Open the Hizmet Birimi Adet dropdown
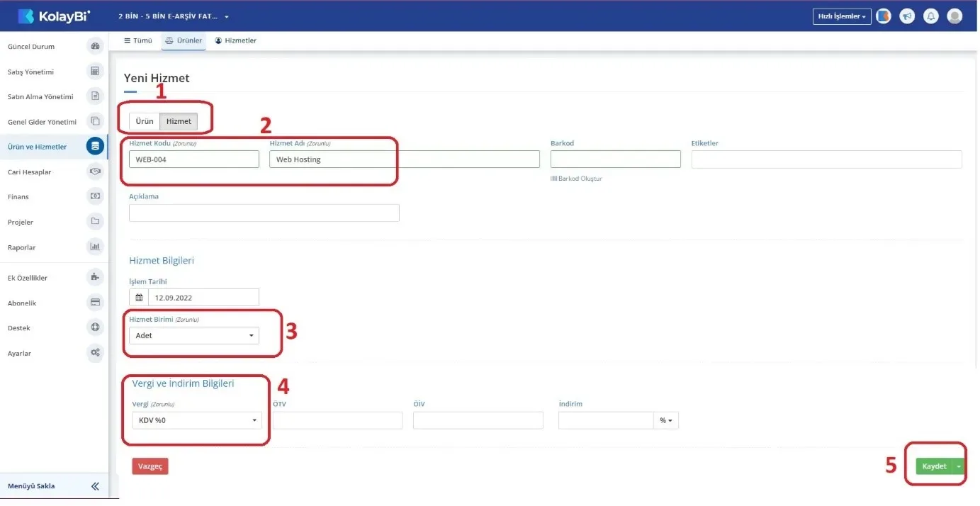The image size is (980, 506). (194, 336)
